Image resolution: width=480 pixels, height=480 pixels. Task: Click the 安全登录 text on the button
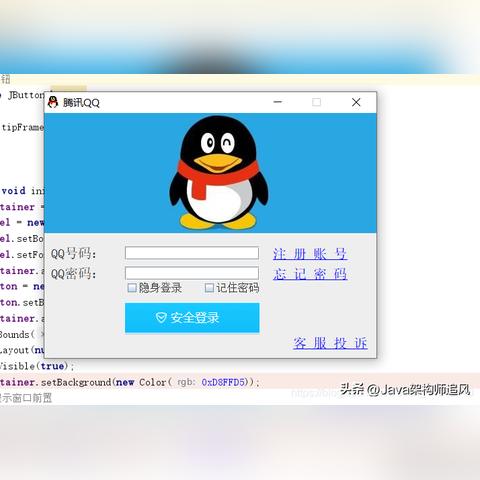[195, 318]
